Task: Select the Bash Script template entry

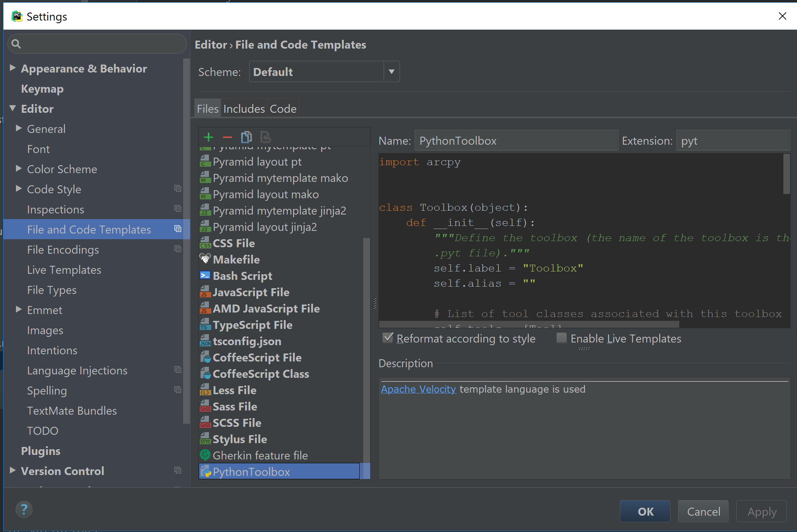Action: pos(243,276)
